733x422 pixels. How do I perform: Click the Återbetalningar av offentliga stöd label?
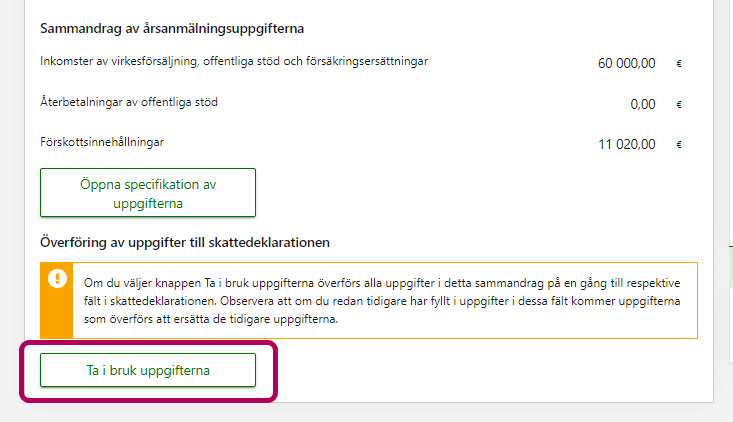[129, 102]
